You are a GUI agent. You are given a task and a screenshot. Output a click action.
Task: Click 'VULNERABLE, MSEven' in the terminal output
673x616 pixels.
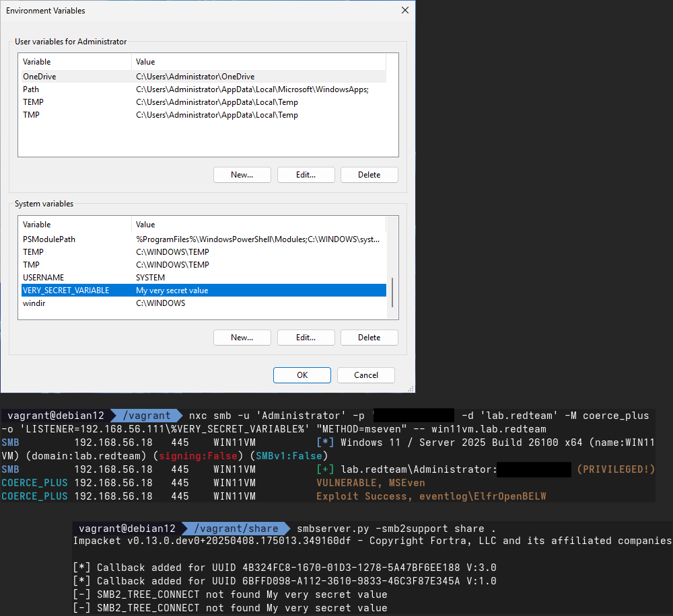click(370, 483)
